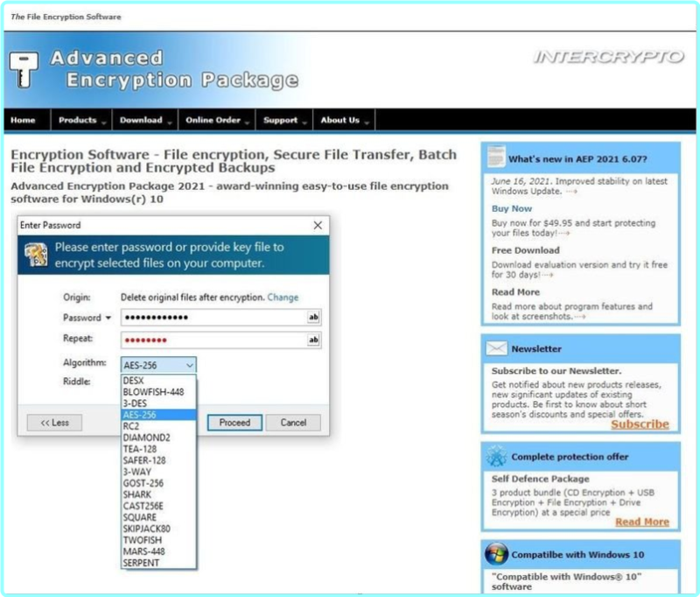Select the highlighted AES-256 option

[x=158, y=414]
